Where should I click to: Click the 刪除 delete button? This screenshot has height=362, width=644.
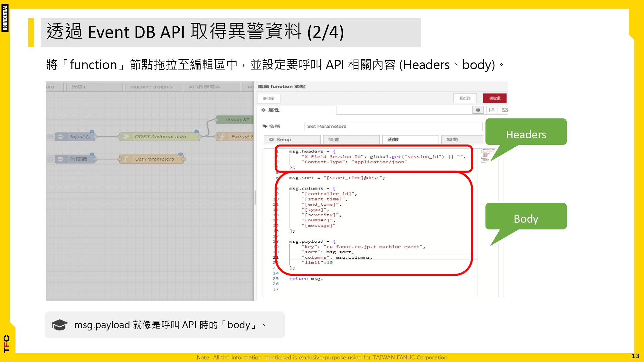[269, 98]
